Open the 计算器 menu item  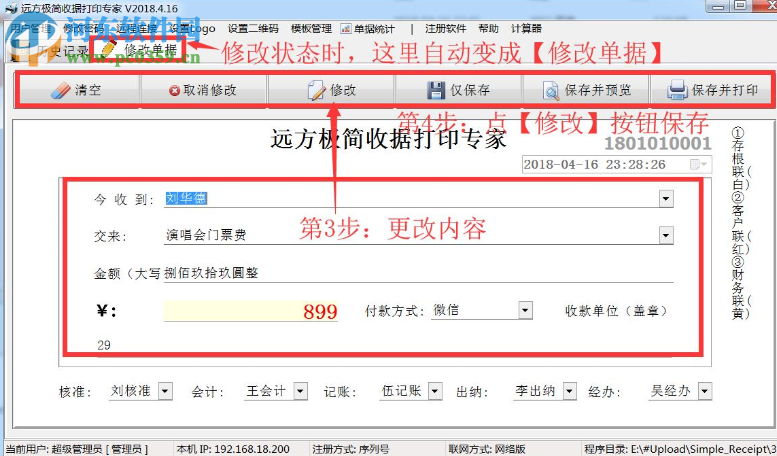pyautogui.click(x=526, y=29)
